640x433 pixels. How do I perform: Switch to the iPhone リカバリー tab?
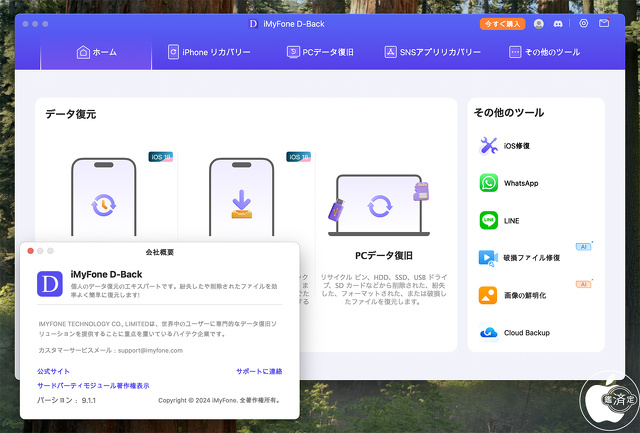click(x=209, y=52)
